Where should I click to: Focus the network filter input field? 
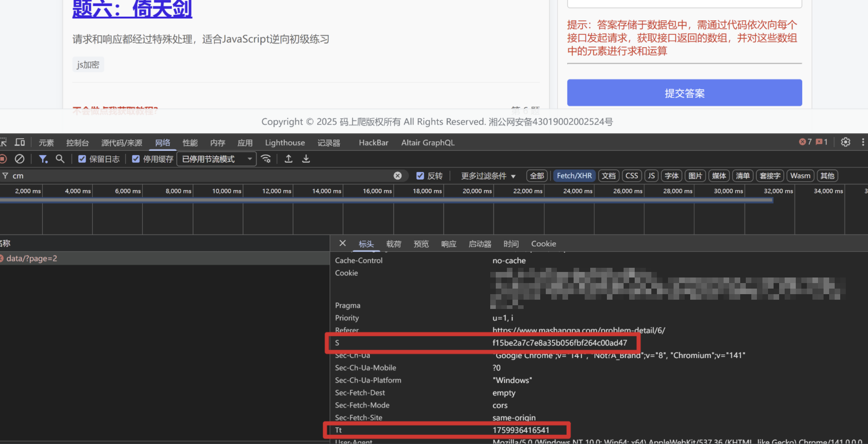point(201,176)
